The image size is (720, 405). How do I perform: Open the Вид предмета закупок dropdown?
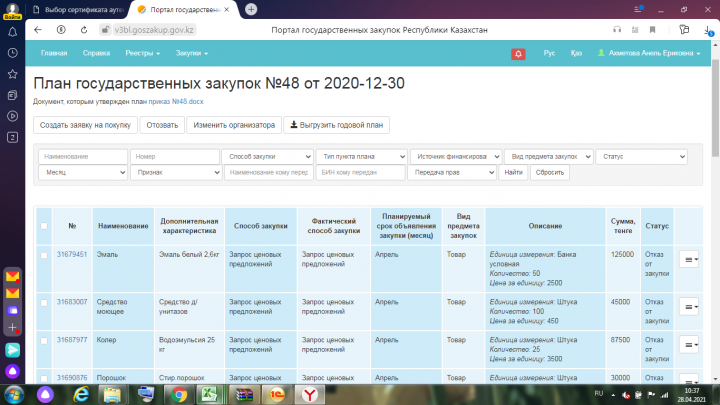(549, 157)
